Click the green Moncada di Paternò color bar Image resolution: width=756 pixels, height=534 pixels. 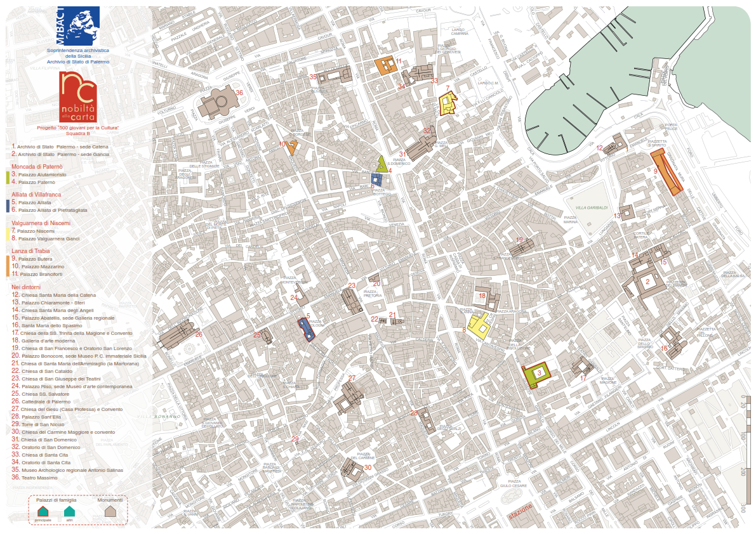pyautogui.click(x=7, y=178)
